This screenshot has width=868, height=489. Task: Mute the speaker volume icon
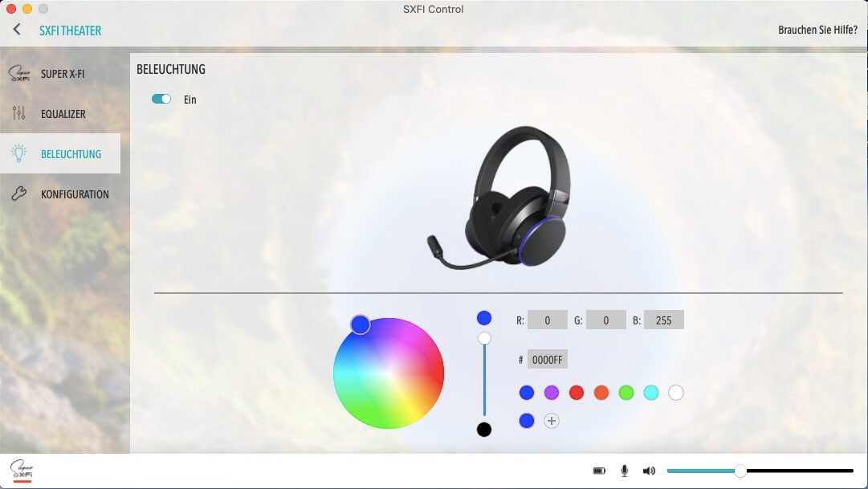649,471
